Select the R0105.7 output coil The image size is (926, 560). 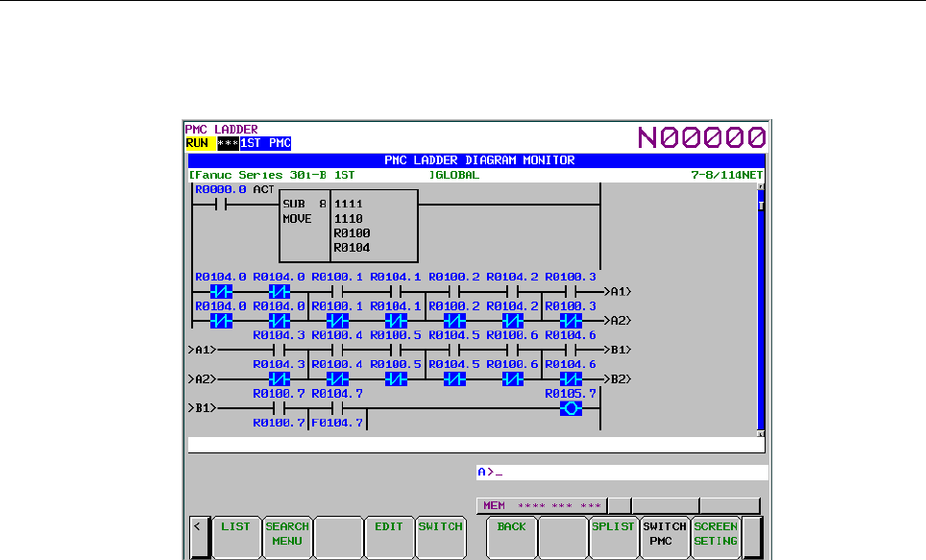pyautogui.click(x=571, y=408)
